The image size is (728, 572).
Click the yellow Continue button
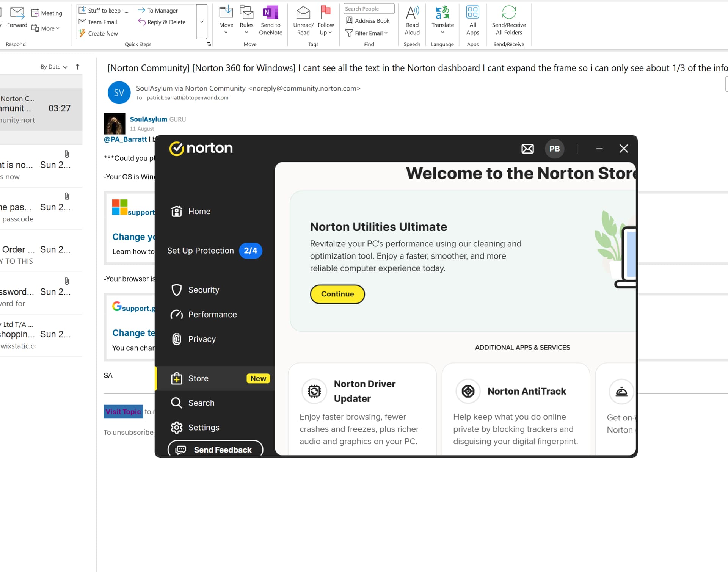point(337,294)
